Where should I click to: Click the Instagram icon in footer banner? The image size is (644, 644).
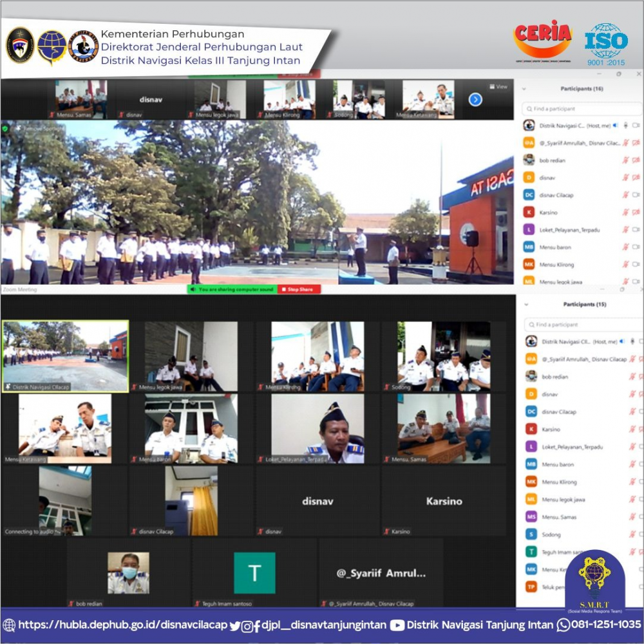(x=247, y=627)
